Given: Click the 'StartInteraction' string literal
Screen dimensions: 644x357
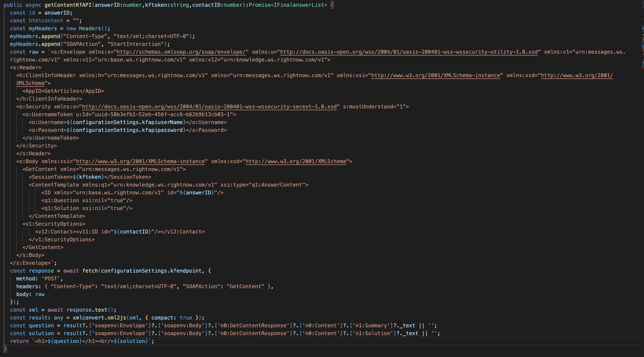Looking at the screenshot, I should tap(135, 44).
